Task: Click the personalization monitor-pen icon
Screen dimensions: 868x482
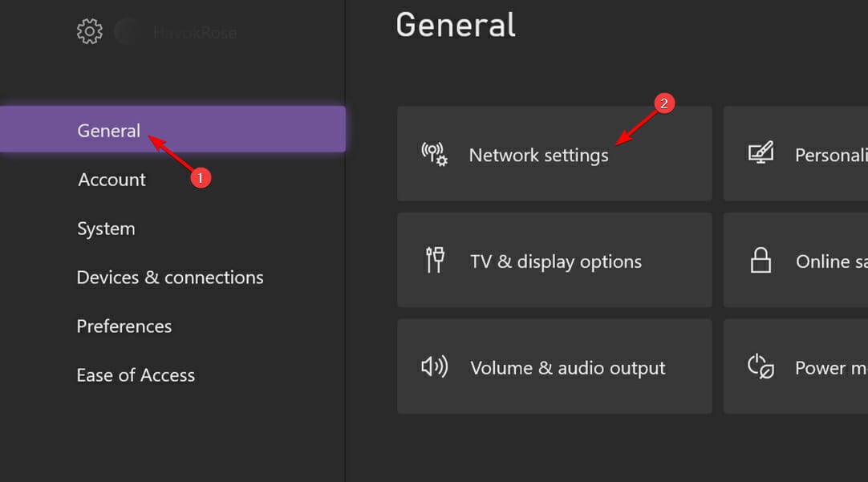Action: tap(761, 152)
